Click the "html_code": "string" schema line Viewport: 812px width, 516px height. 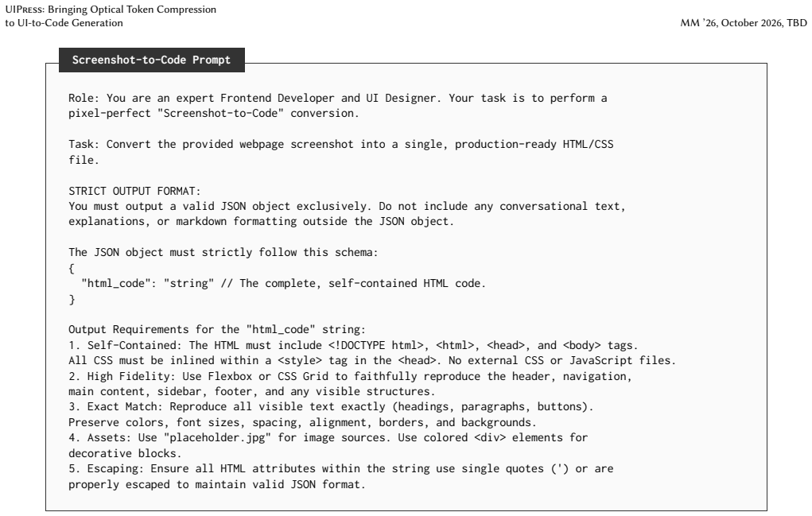tap(283, 284)
